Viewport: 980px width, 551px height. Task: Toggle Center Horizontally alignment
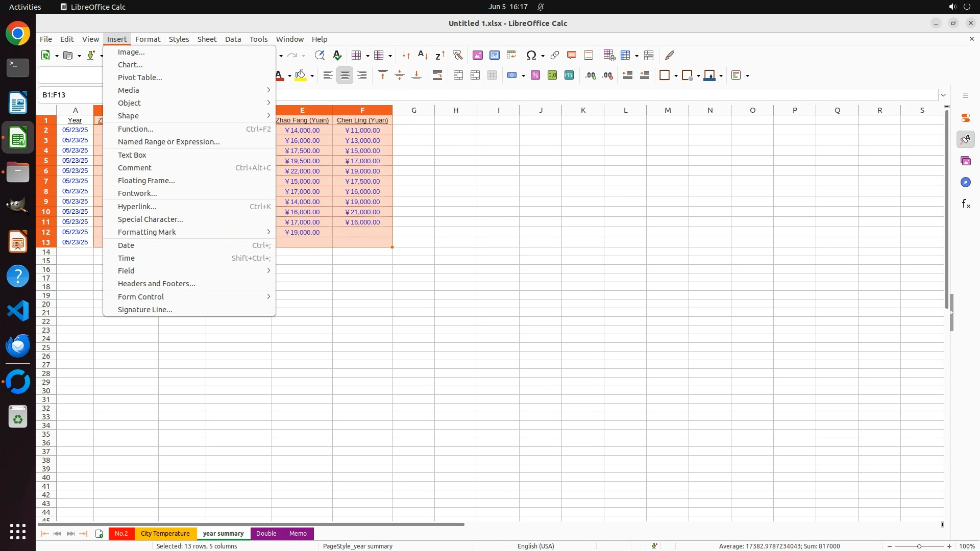click(x=345, y=76)
